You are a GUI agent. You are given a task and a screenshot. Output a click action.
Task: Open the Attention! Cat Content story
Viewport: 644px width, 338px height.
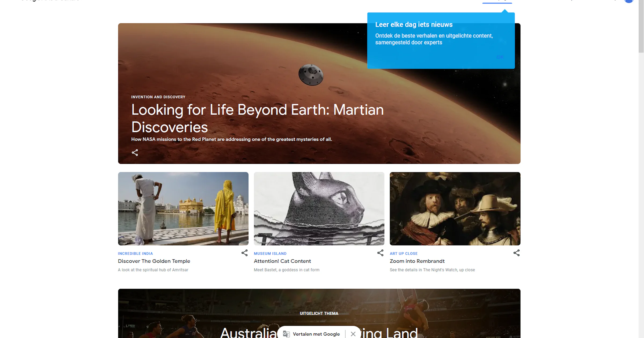click(282, 261)
